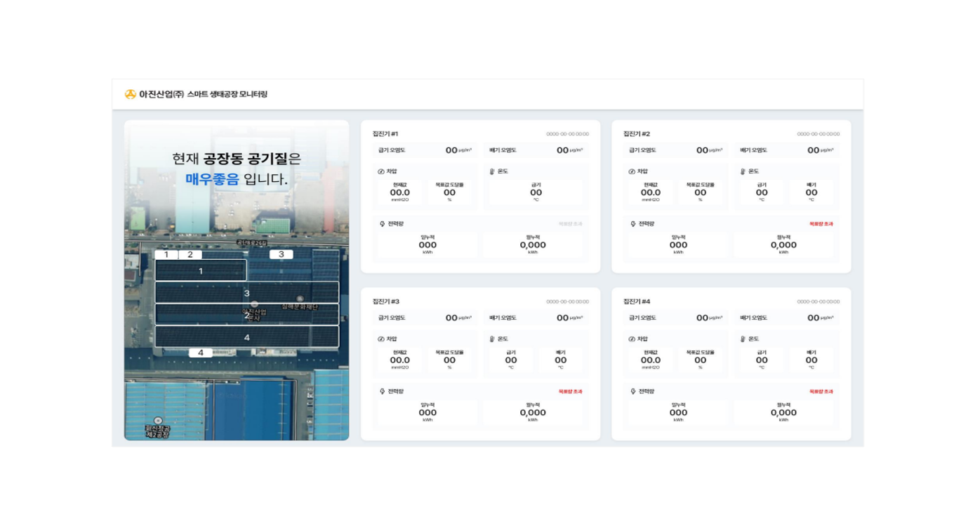Click factory zone 3 outlined on the map
The height and width of the screenshot is (519, 980).
pos(247,294)
